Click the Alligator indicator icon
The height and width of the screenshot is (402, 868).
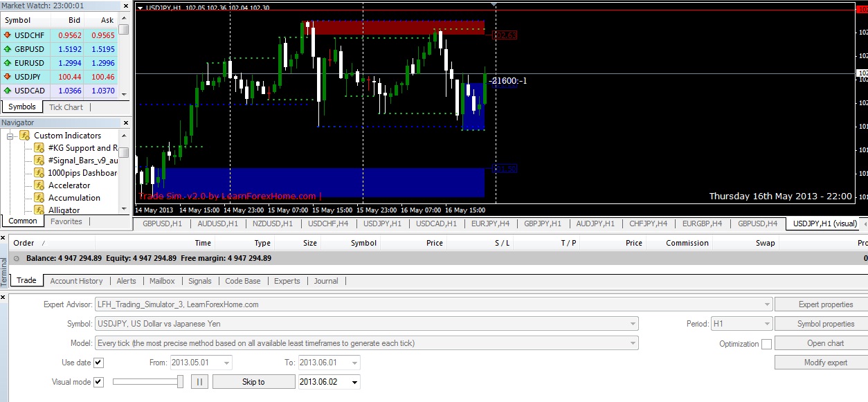point(39,210)
